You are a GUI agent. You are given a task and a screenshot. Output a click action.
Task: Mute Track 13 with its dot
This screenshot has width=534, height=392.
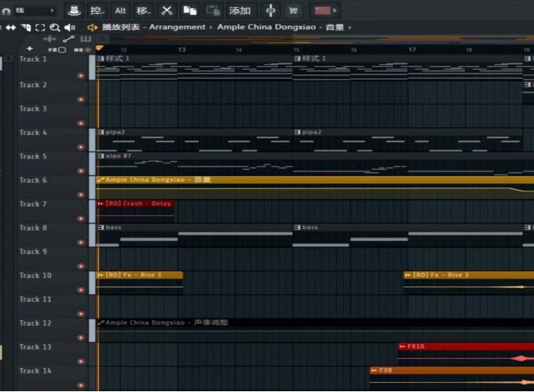tap(81, 362)
